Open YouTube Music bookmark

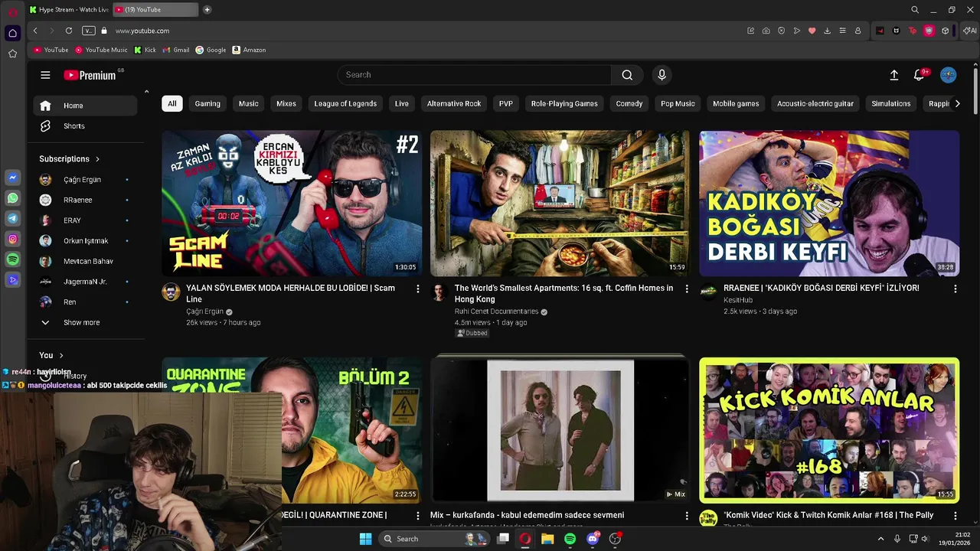tap(101, 50)
